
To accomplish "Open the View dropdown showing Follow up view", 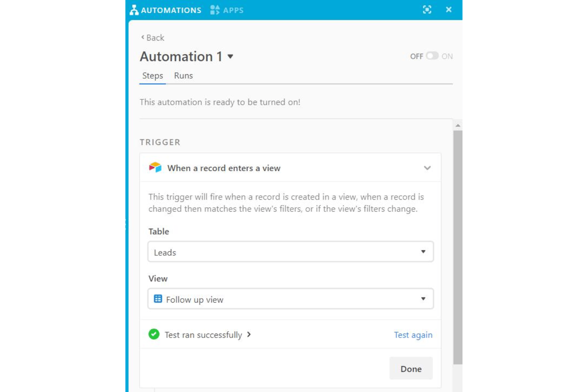I will click(290, 299).
